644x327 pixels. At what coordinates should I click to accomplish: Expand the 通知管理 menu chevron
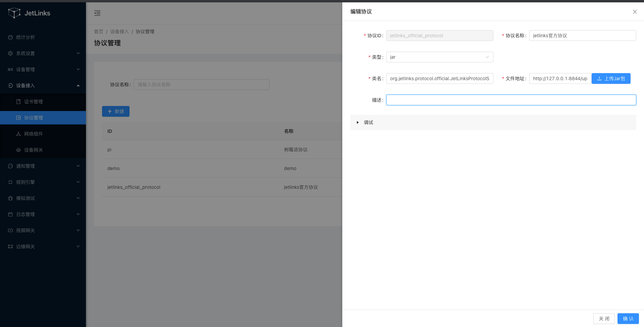pyautogui.click(x=78, y=166)
